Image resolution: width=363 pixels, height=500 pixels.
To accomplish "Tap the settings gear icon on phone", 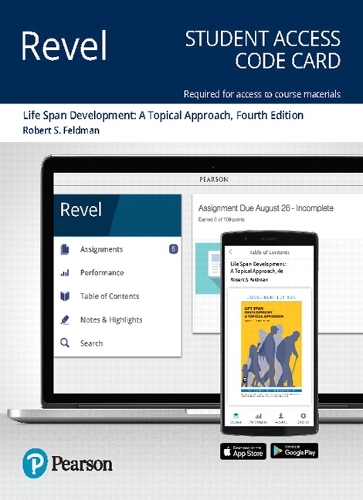I will (x=303, y=416).
